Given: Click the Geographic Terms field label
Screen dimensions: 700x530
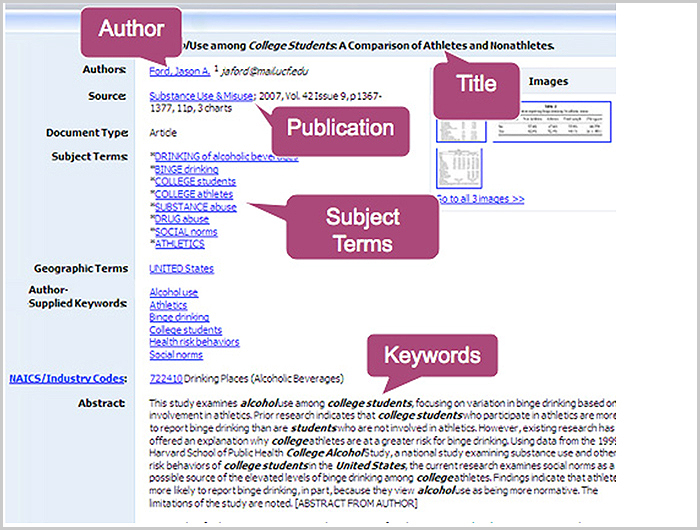Looking at the screenshot, I should pos(81,268).
